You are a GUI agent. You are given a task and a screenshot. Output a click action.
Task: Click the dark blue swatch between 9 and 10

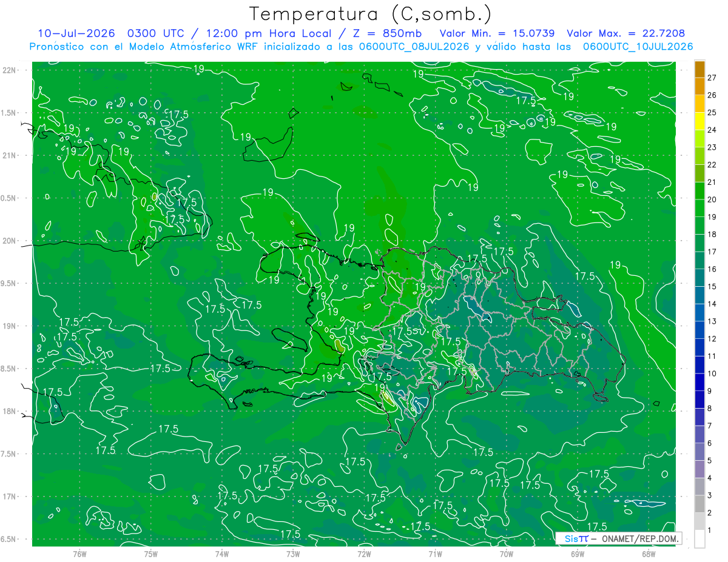(700, 383)
